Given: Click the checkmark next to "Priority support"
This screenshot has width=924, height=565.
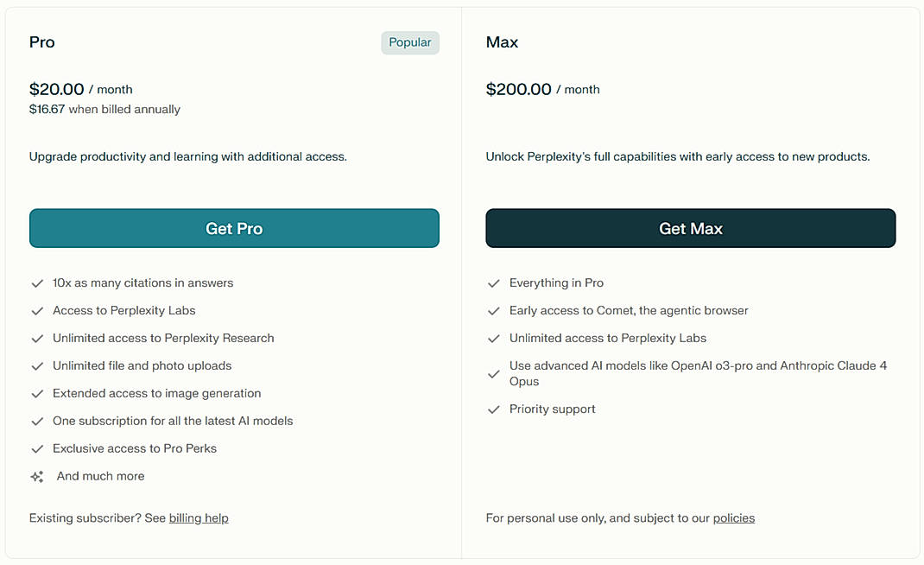Looking at the screenshot, I should coord(494,409).
